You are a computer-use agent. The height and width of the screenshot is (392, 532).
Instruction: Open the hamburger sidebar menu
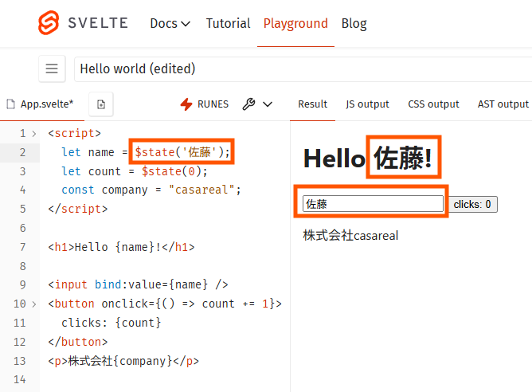tap(52, 69)
